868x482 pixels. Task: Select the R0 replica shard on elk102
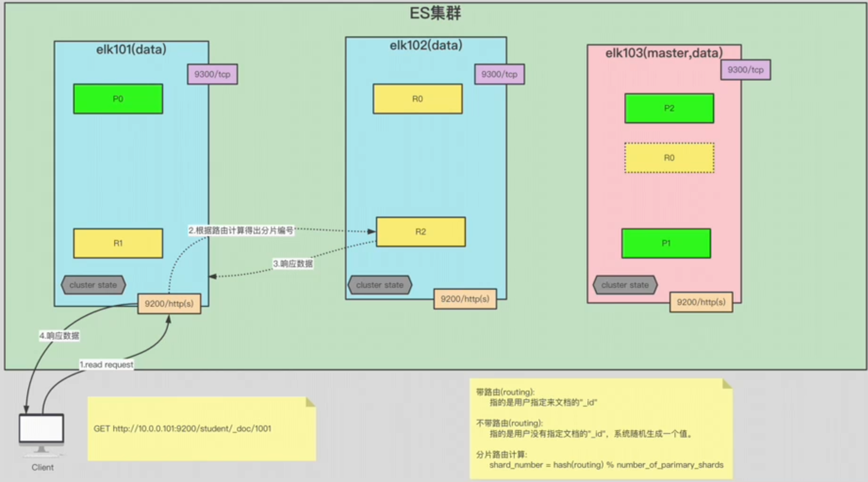click(x=417, y=99)
